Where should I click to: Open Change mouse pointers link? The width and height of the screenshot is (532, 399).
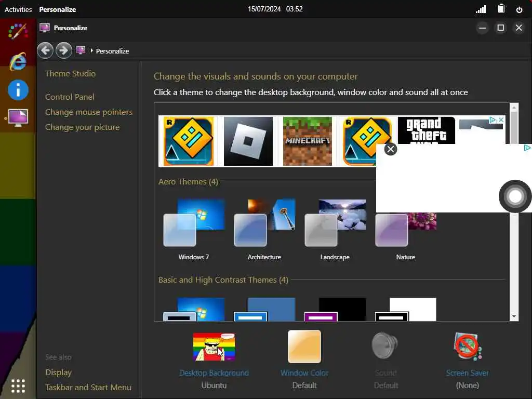89,112
